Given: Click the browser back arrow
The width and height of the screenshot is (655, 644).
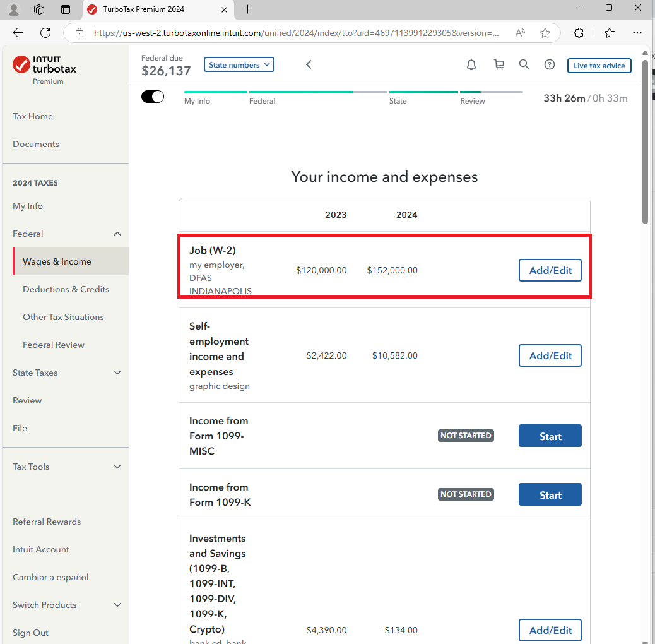Looking at the screenshot, I should tap(18, 33).
